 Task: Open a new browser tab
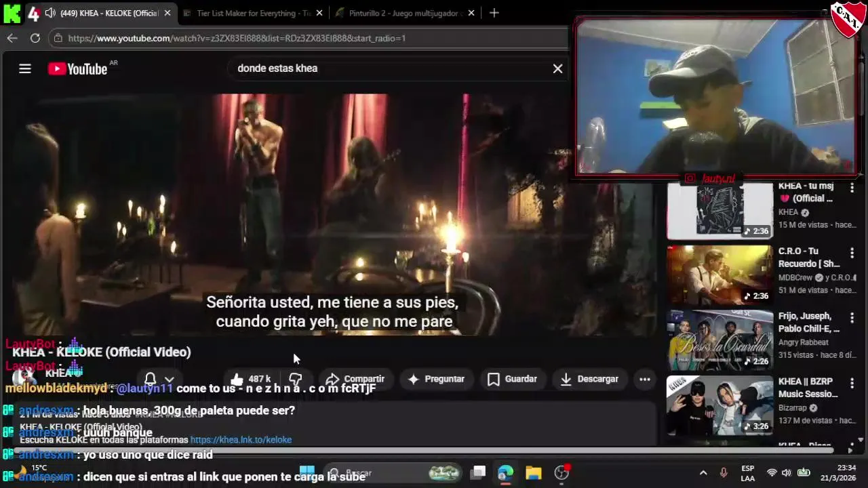click(494, 13)
